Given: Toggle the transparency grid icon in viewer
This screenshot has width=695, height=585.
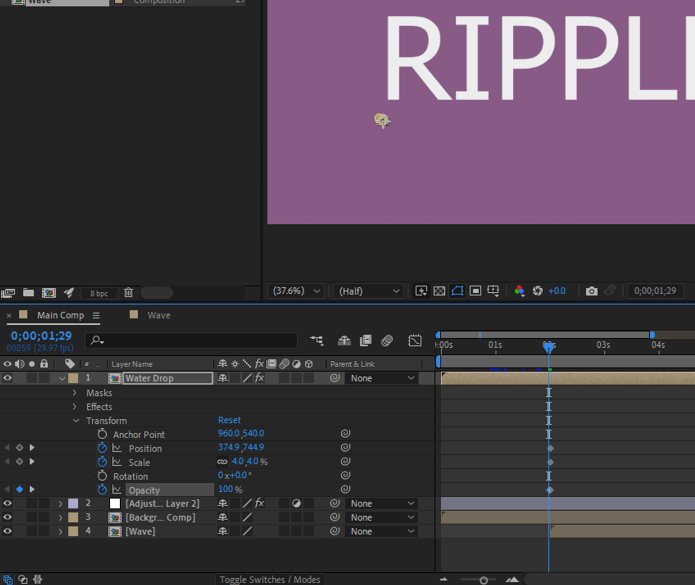Looking at the screenshot, I should (439, 291).
